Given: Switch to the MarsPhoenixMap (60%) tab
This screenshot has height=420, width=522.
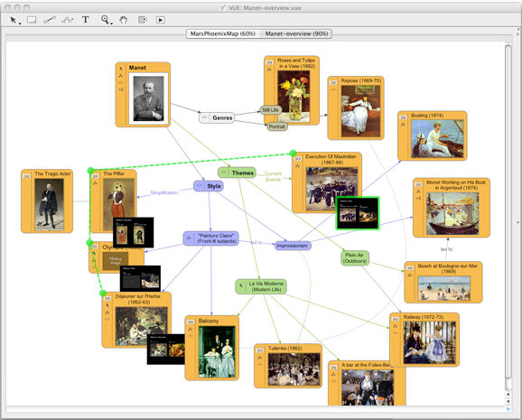Looking at the screenshot, I should tap(222, 33).
